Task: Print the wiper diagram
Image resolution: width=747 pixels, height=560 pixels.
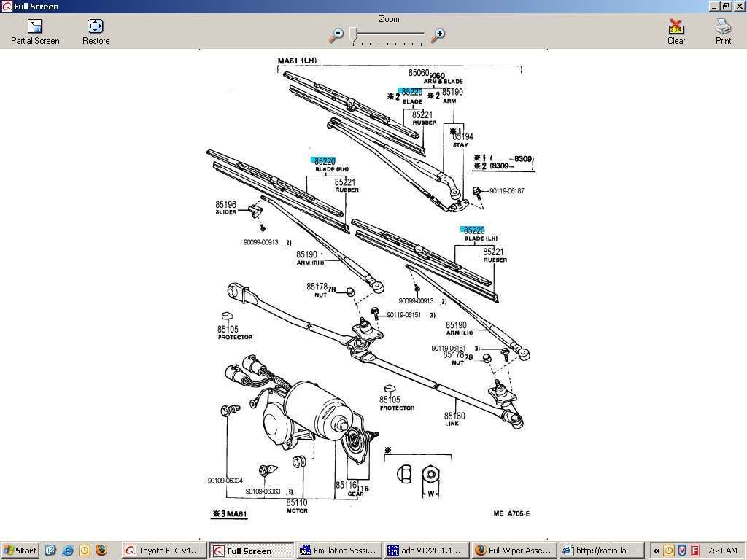Action: [x=723, y=27]
